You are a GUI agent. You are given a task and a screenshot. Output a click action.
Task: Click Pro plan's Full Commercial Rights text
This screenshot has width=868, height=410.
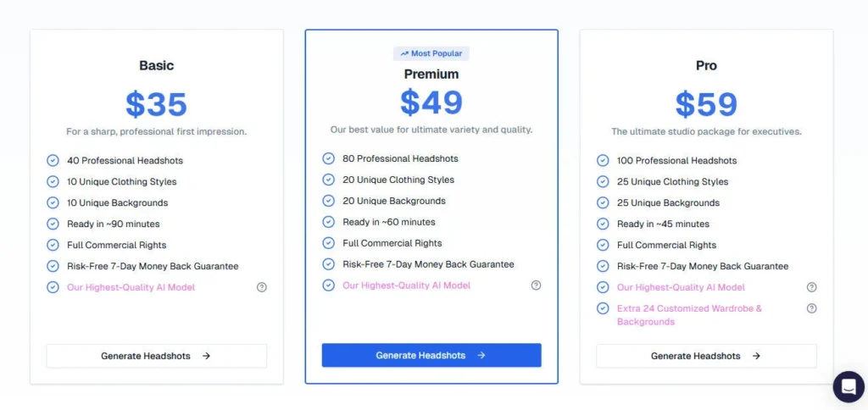point(666,245)
